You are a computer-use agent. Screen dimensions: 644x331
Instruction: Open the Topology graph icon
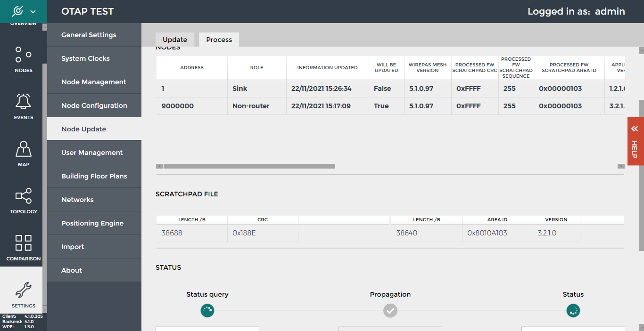point(23,196)
